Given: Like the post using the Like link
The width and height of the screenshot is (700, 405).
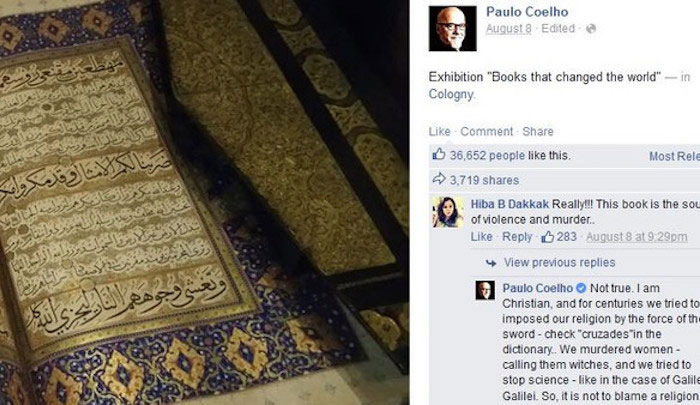Looking at the screenshot, I should [440, 131].
